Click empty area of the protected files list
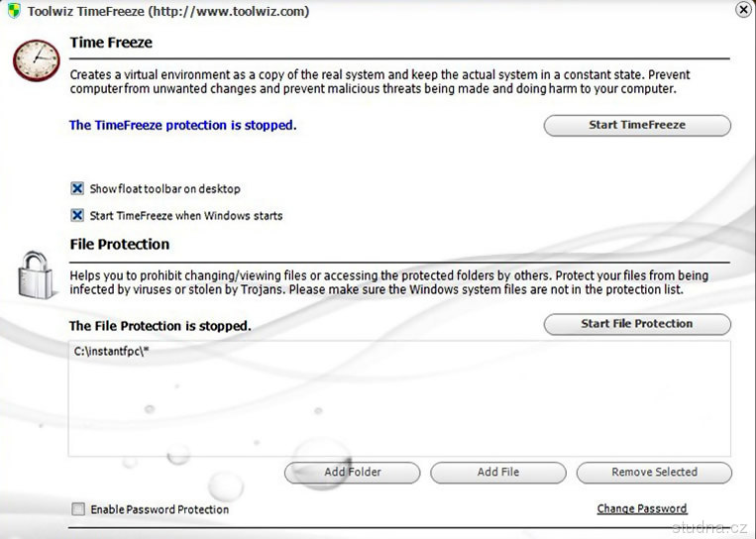 [x=396, y=406]
